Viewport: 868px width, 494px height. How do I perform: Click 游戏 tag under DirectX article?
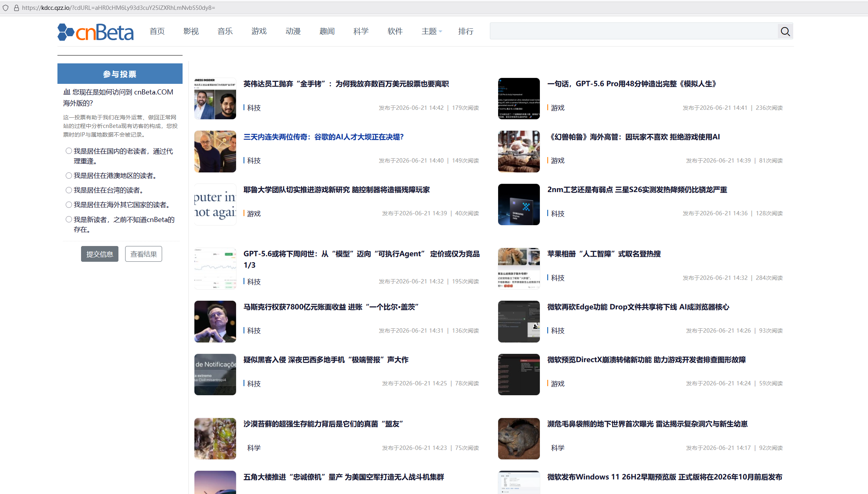coord(558,384)
